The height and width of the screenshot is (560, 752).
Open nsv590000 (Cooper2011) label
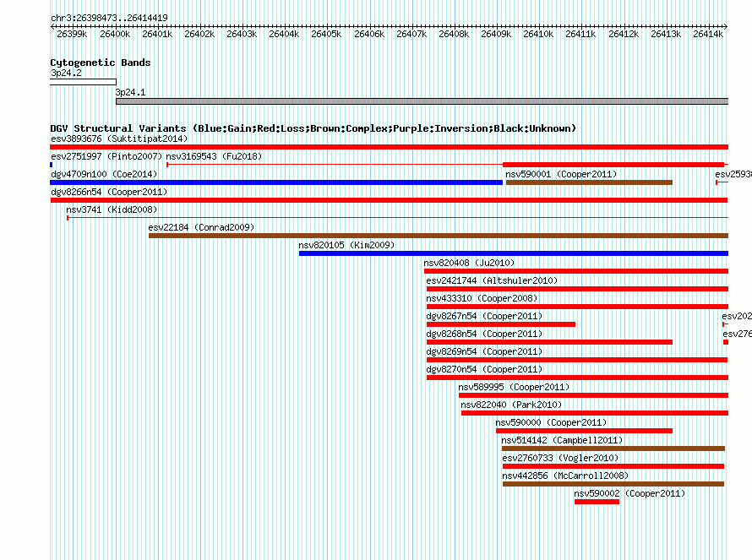pyautogui.click(x=551, y=422)
